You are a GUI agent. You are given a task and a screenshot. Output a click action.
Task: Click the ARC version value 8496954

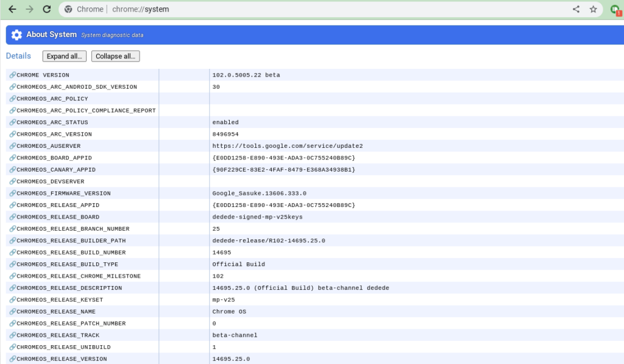point(225,135)
